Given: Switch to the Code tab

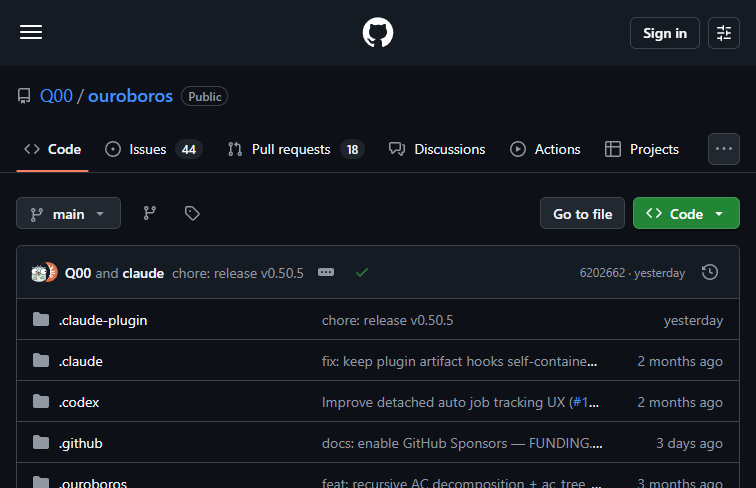Looking at the screenshot, I should click(x=53, y=149).
